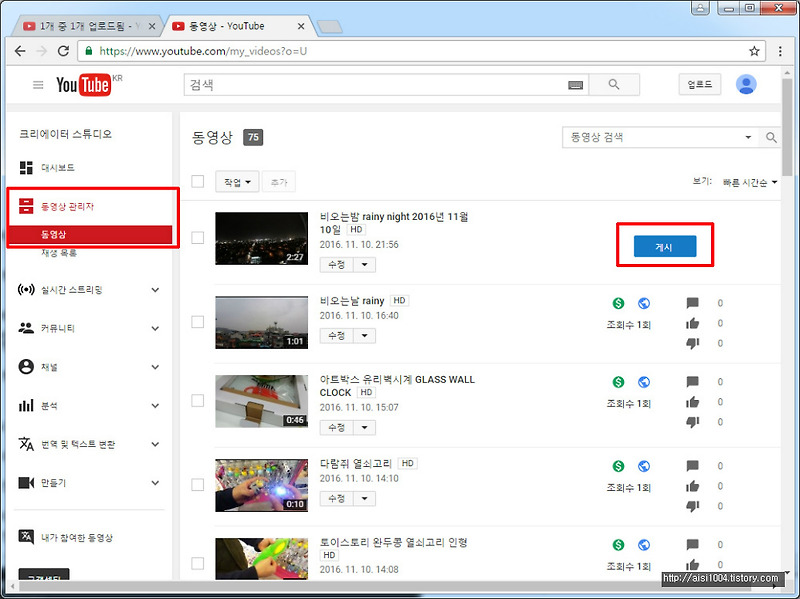Image resolution: width=800 pixels, height=599 pixels.
Task: Open the 빠른 시간순 sort dropdown
Action: (x=749, y=182)
